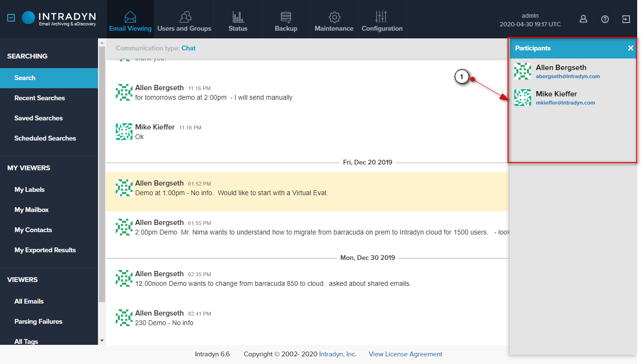Open Parsing Failures viewer
The height and width of the screenshot is (364, 642).
49,321
